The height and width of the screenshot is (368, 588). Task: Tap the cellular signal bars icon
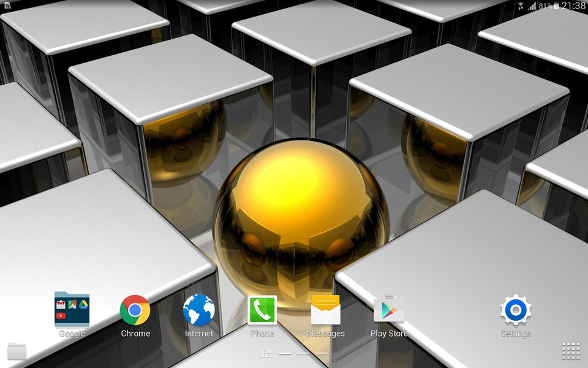532,6
